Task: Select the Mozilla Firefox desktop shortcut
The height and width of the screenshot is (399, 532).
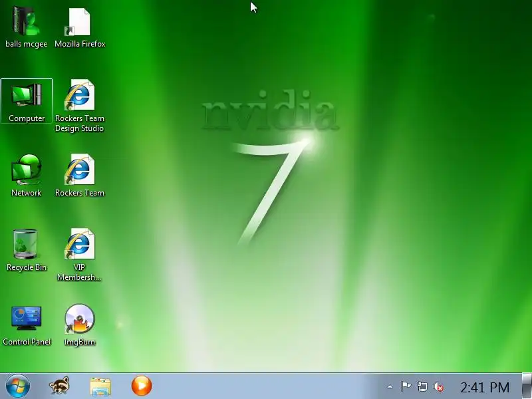Action: [80, 28]
